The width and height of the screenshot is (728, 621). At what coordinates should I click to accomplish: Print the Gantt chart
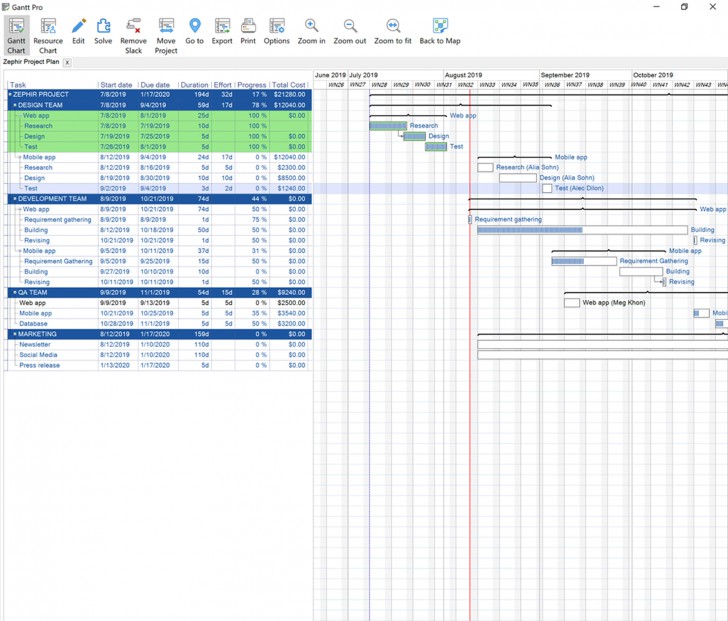[x=248, y=31]
